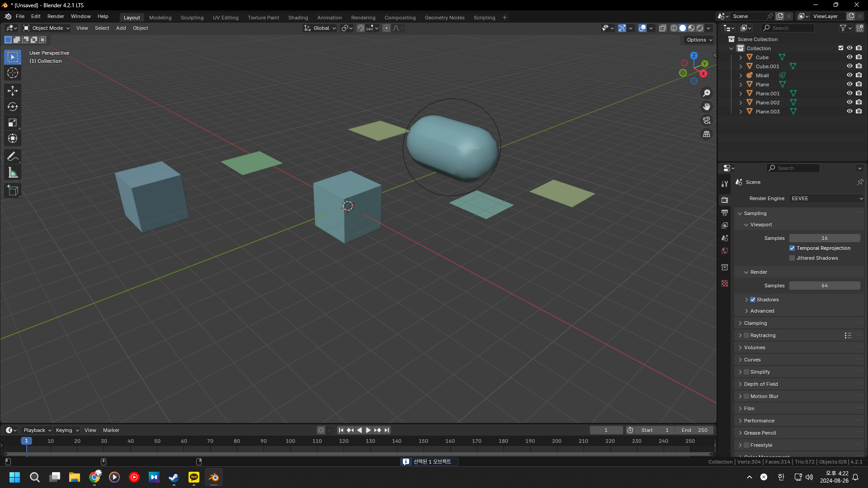Hide Mball in the outliner

click(x=849, y=75)
